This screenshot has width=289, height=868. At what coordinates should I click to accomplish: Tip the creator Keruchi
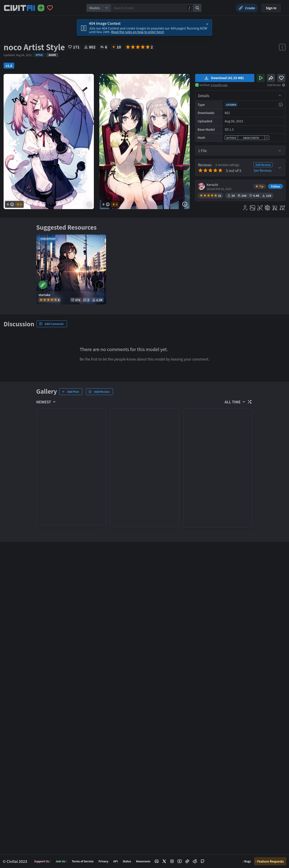259,186
